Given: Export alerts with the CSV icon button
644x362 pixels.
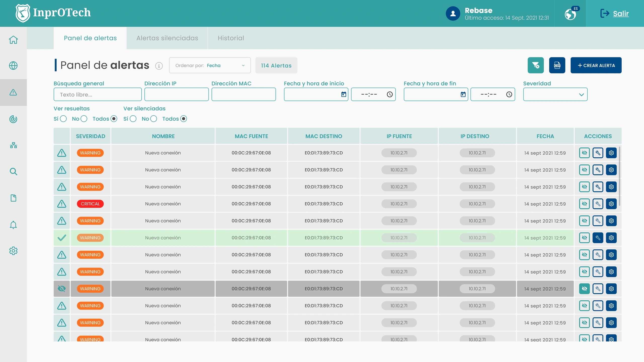Looking at the screenshot, I should [557, 65].
